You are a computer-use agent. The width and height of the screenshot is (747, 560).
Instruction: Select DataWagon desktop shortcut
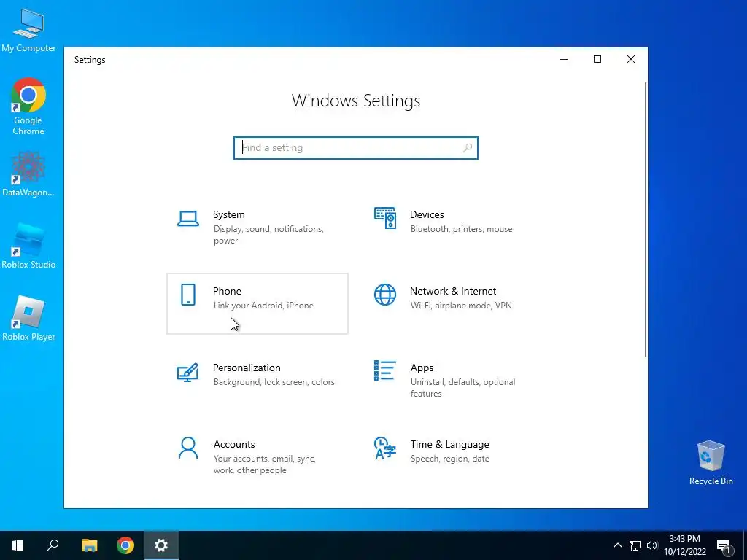pyautogui.click(x=28, y=174)
